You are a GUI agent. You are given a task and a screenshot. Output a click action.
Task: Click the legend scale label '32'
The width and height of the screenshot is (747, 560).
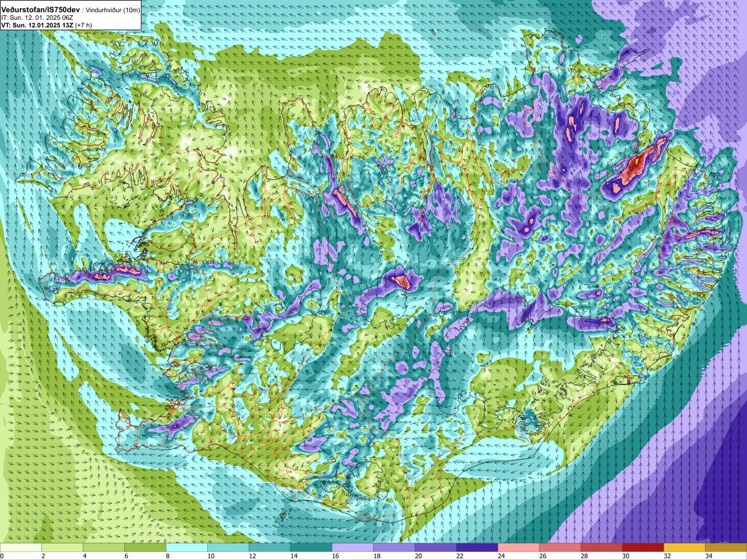666,556
